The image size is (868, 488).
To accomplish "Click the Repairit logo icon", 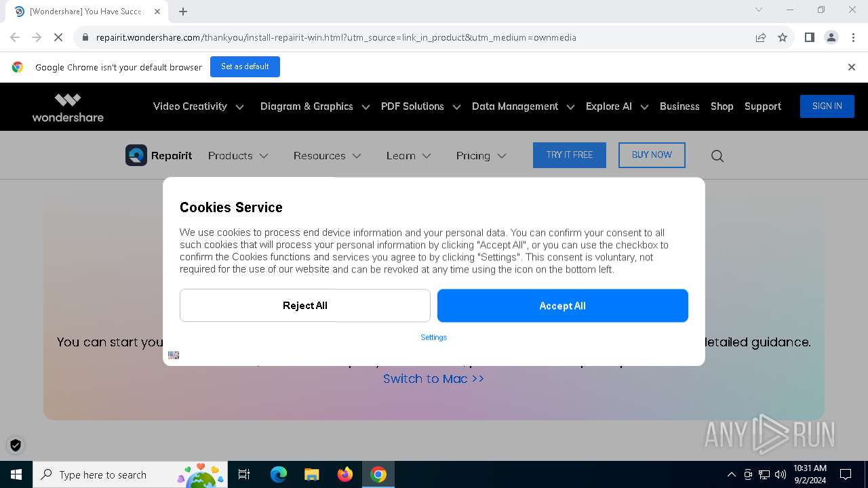I will coord(136,155).
